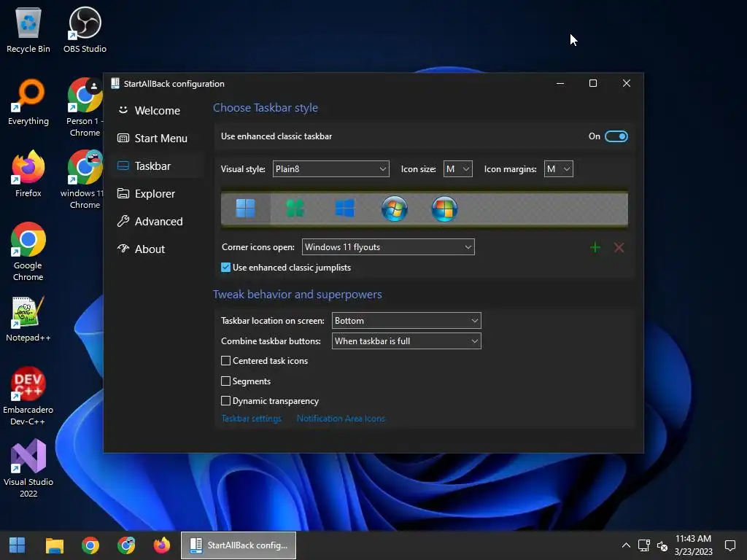Open the Icon margins dropdown
This screenshot has height=560, width=747.
[x=558, y=168]
